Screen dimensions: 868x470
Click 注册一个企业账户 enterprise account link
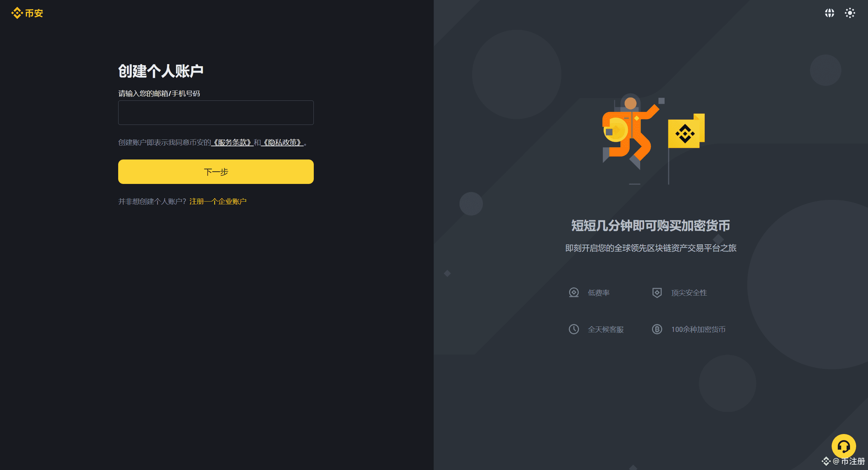(218, 202)
